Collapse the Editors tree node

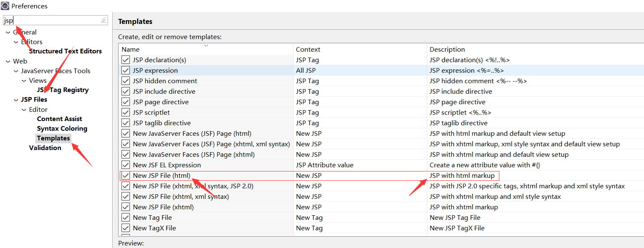(16, 42)
